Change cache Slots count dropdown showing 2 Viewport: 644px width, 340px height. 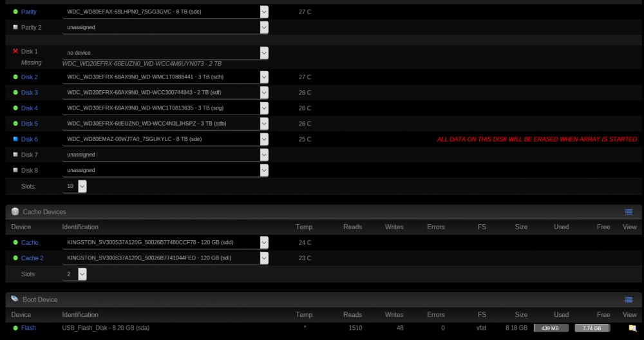74,274
